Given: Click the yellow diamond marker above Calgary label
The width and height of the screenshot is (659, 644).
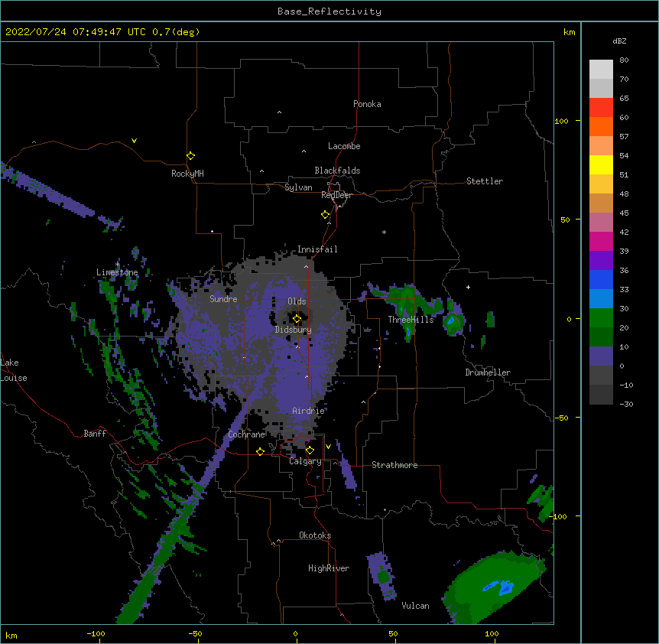Looking at the screenshot, I should tap(310, 450).
